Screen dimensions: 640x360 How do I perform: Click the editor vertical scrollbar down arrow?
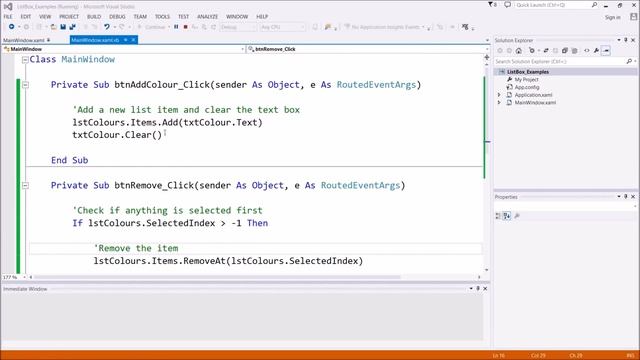click(x=487, y=270)
